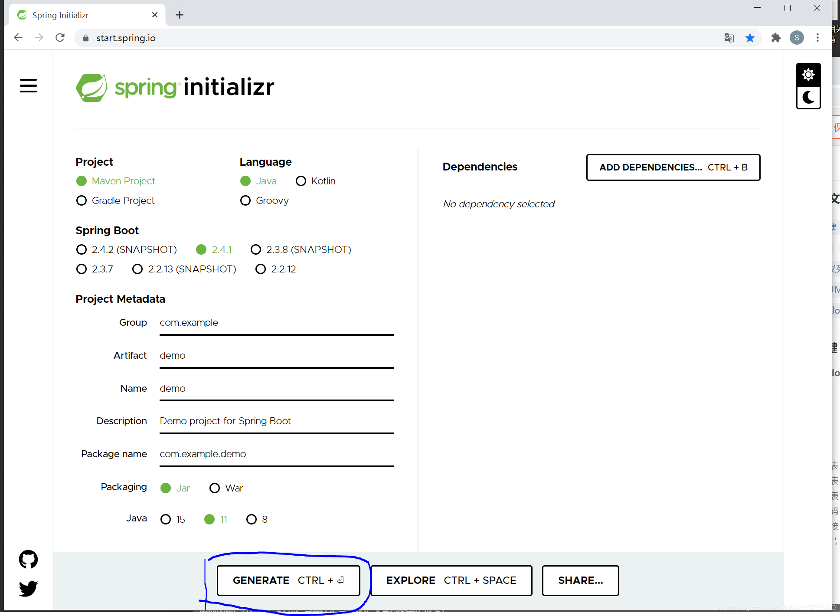
Task: Choose Groovy as the language
Action: point(265,200)
